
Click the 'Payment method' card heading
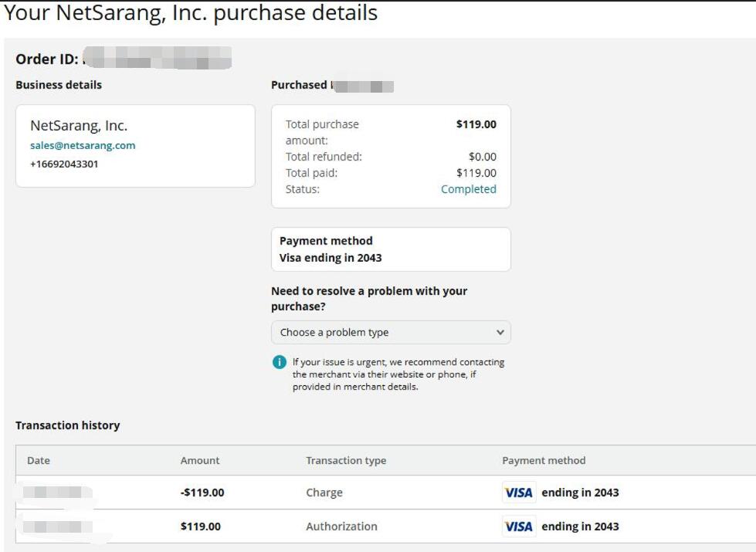click(x=326, y=241)
